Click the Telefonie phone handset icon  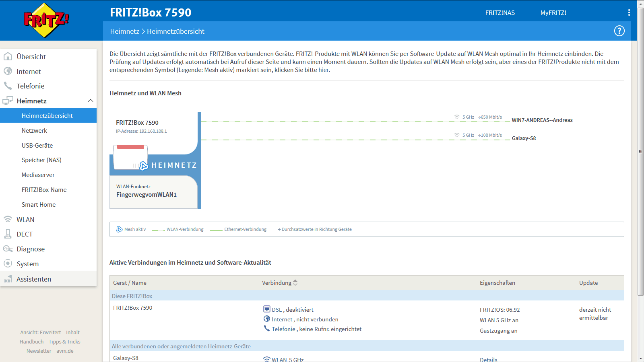(8, 86)
